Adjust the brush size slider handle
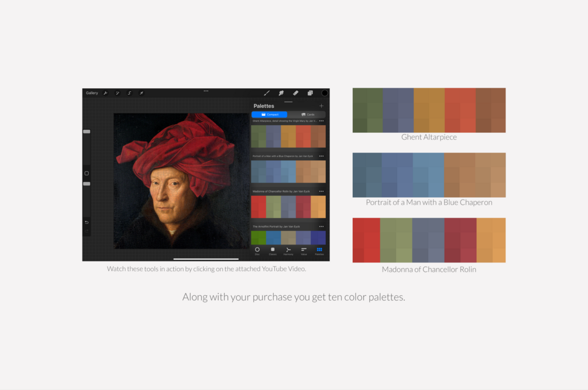Viewport: 588px width, 390px height. click(x=87, y=132)
